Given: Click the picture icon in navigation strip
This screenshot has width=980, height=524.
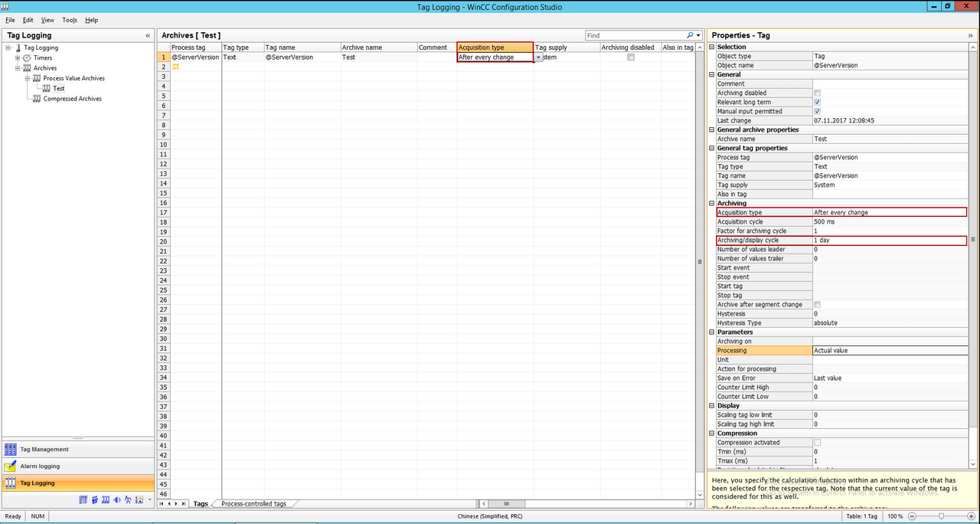Looking at the screenshot, I should [x=139, y=499].
